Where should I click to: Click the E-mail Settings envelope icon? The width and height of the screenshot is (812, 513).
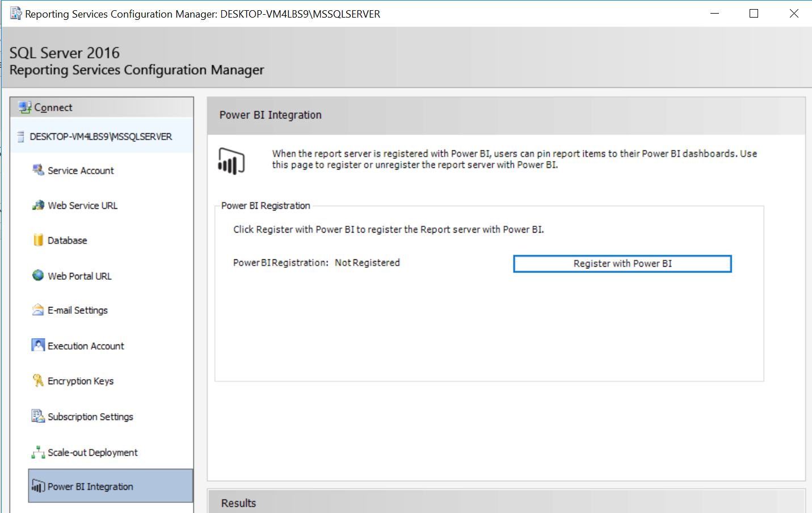coord(38,310)
